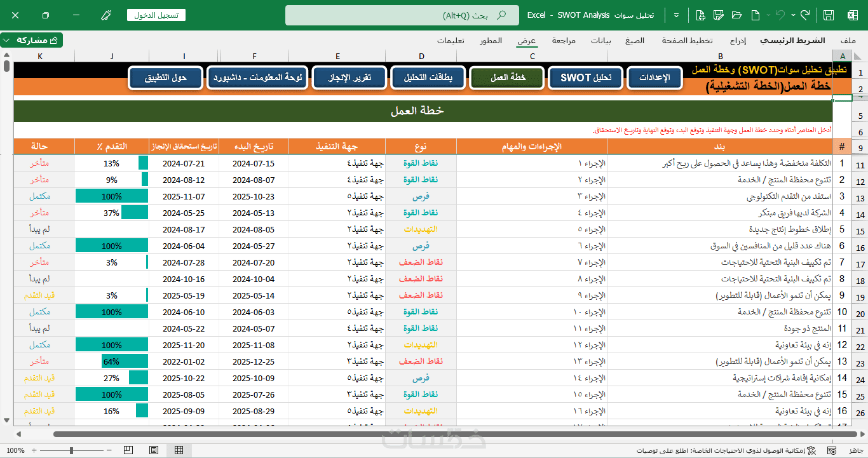
Task: Click the Open folder icon
Action: (737, 15)
